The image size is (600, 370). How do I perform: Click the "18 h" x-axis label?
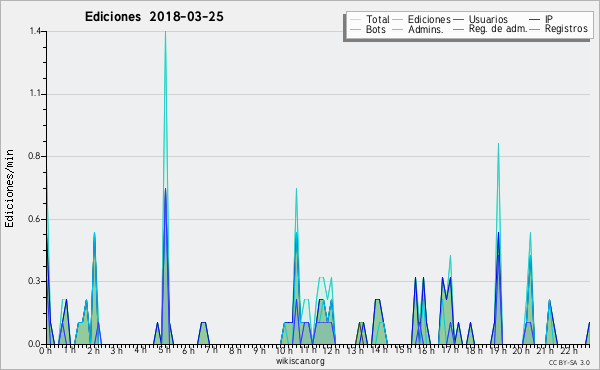474,350
